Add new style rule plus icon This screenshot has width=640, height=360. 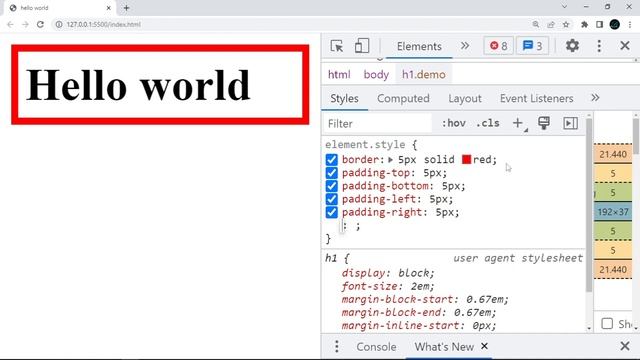[x=518, y=123]
